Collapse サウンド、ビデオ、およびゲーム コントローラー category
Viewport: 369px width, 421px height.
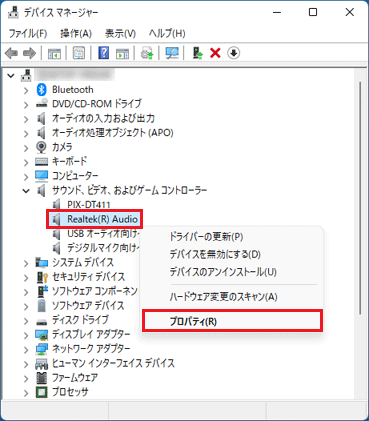[26, 191]
